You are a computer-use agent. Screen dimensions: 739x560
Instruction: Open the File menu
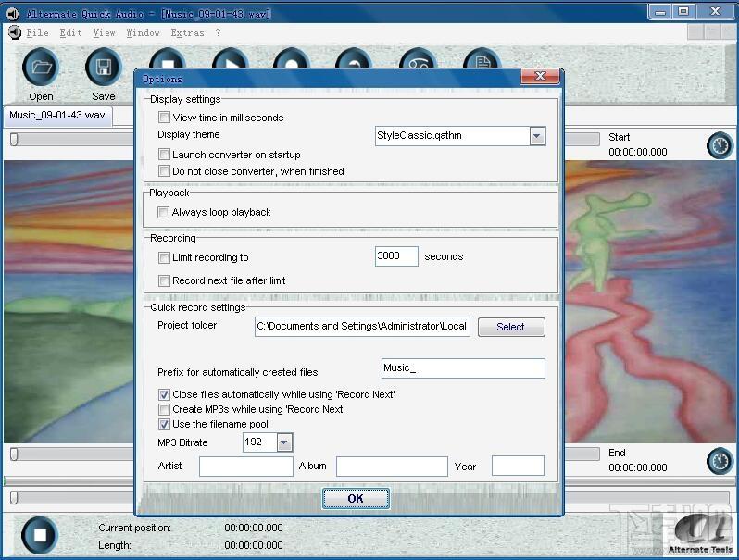(38, 32)
